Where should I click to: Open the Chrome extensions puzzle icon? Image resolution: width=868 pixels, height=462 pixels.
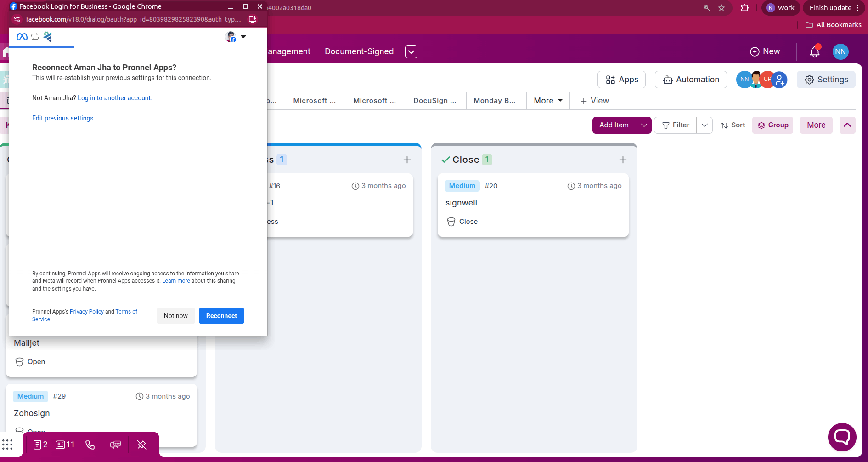click(744, 8)
